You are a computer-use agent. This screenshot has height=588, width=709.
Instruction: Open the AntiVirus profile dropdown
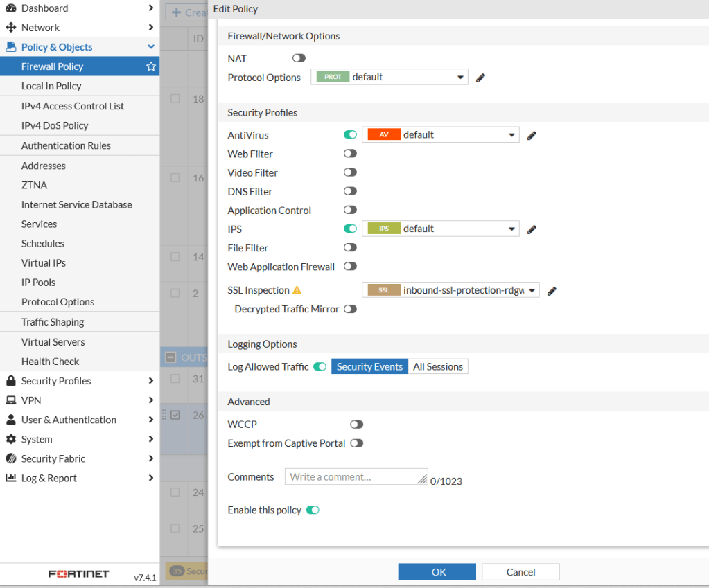click(441, 135)
